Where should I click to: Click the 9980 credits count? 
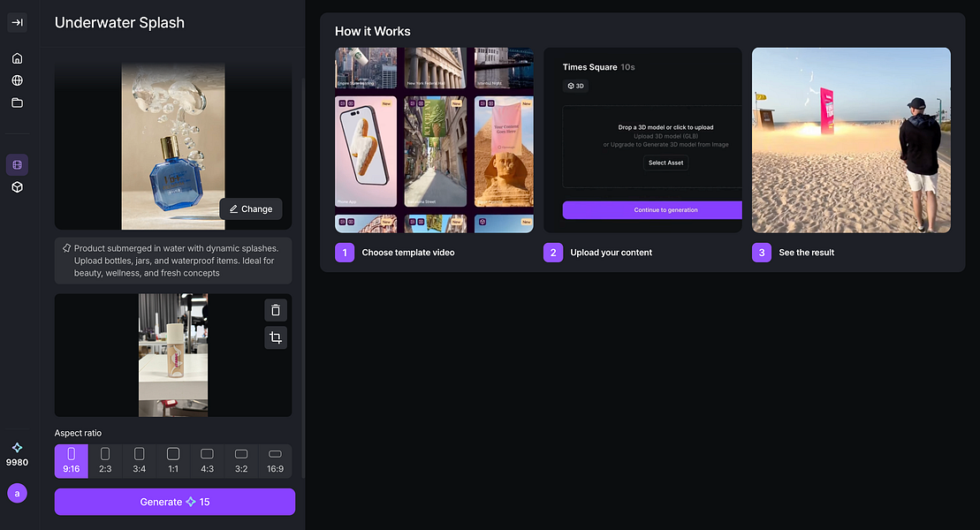click(17, 463)
